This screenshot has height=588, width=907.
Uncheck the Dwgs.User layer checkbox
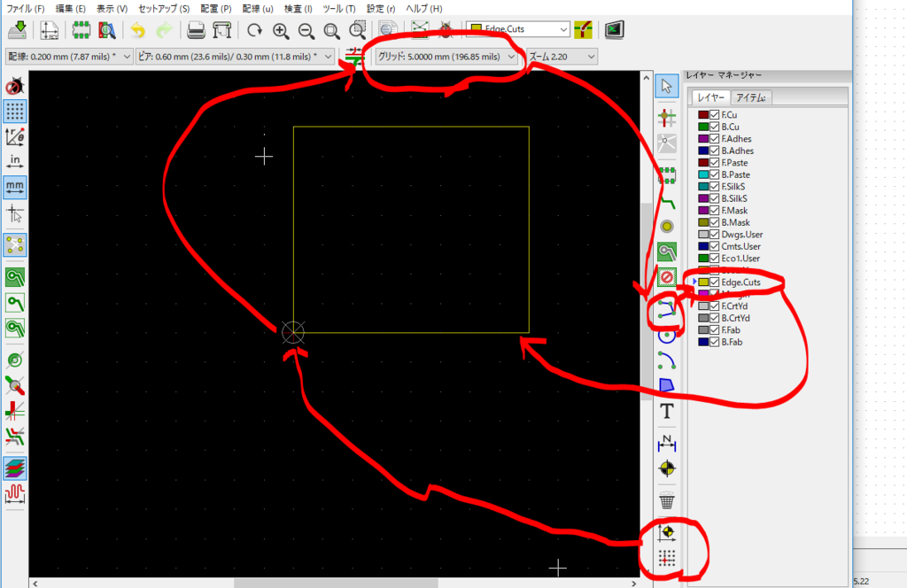click(x=715, y=234)
